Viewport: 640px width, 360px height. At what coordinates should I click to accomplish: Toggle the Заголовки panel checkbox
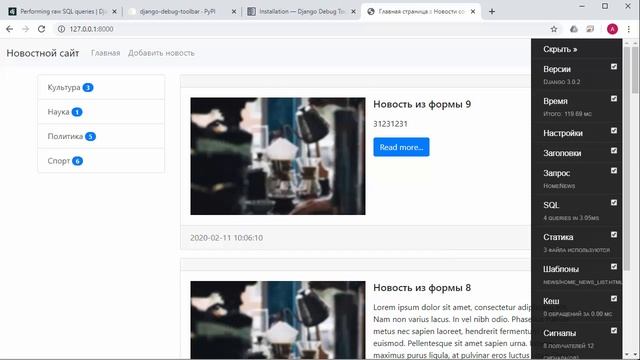tap(614, 151)
